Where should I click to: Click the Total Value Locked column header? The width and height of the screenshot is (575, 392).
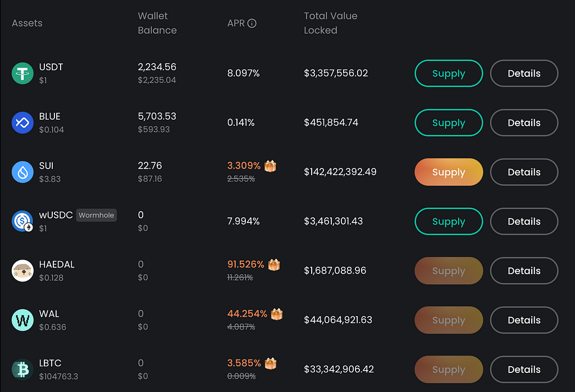click(x=330, y=23)
